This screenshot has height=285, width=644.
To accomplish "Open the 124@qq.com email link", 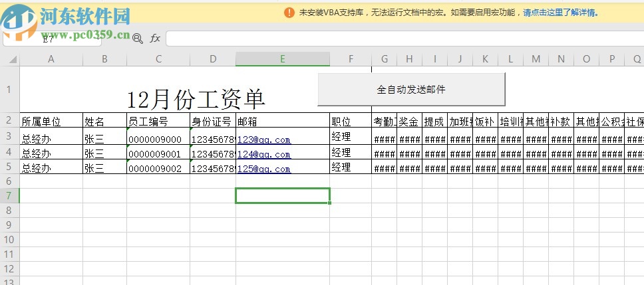I will click(x=263, y=155).
